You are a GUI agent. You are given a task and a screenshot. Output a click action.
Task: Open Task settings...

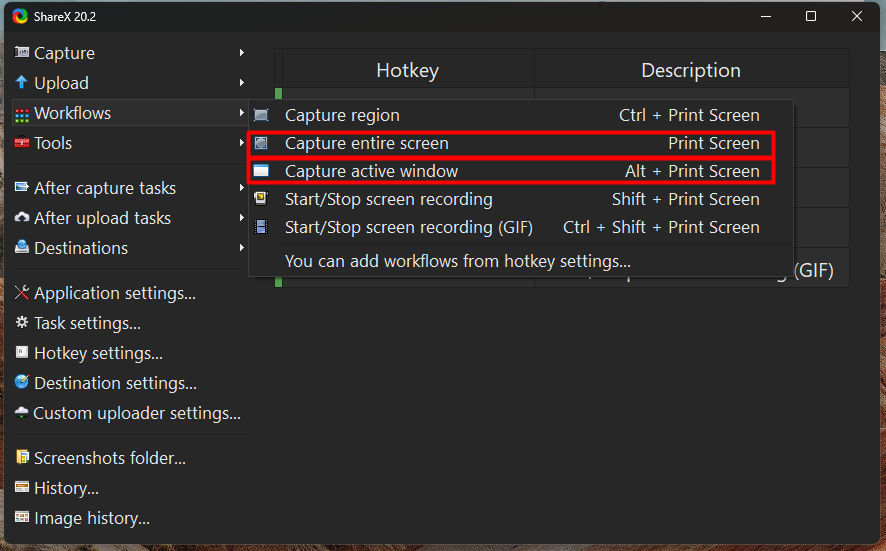(130, 323)
